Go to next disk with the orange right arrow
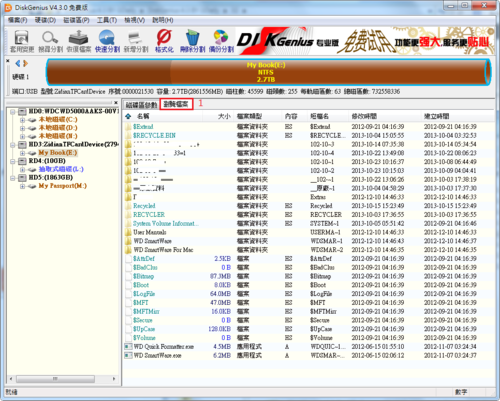This screenshot has height=401, width=500. tap(25, 63)
